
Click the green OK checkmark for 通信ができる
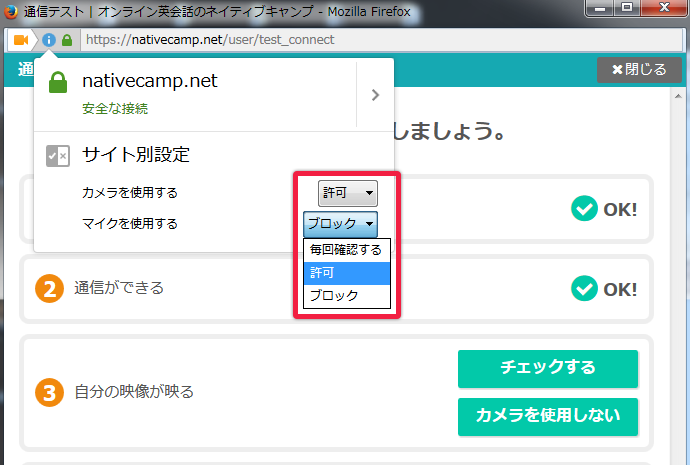coord(583,288)
